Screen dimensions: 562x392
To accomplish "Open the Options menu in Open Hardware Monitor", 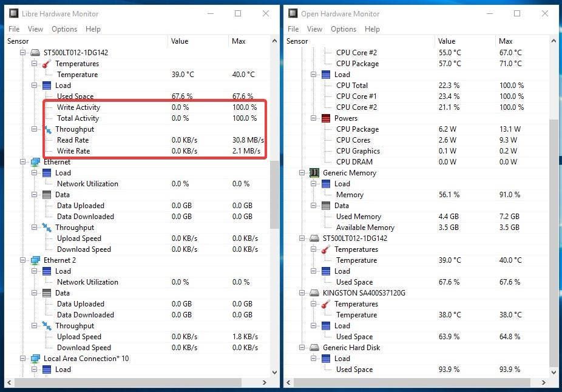I will click(344, 29).
